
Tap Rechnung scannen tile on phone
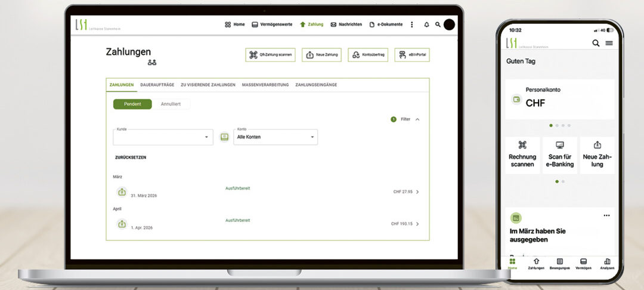pyautogui.click(x=522, y=155)
